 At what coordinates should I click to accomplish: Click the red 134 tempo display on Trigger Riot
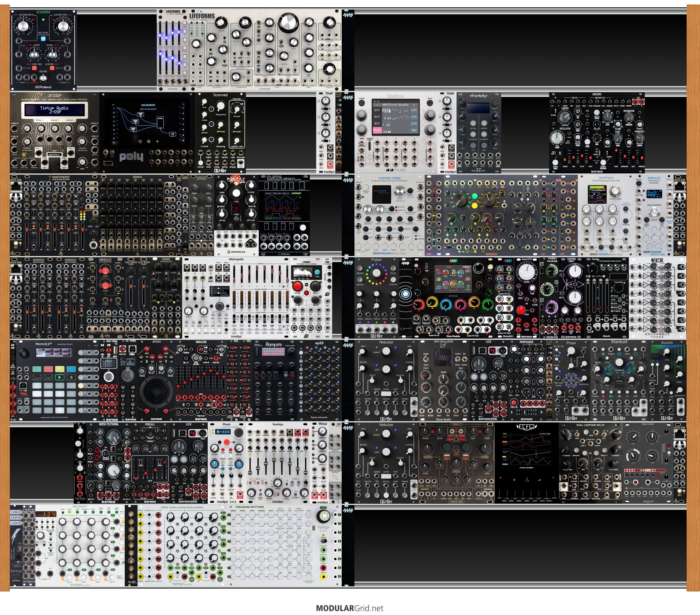click(46, 514)
